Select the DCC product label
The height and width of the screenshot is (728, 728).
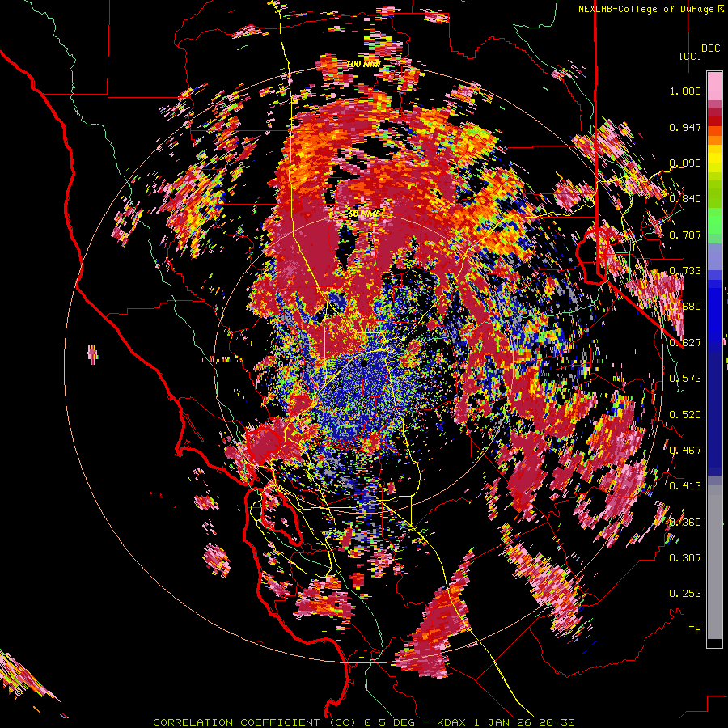(710, 49)
